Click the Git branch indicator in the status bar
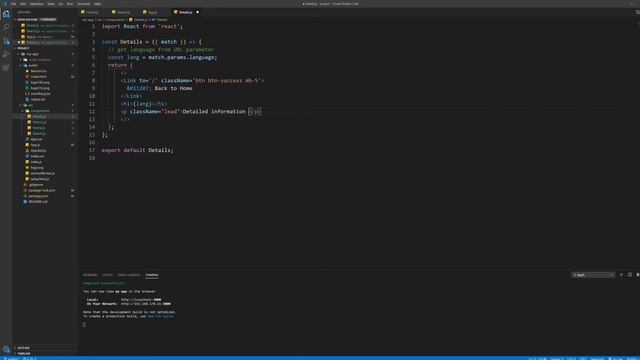 tap(11, 358)
